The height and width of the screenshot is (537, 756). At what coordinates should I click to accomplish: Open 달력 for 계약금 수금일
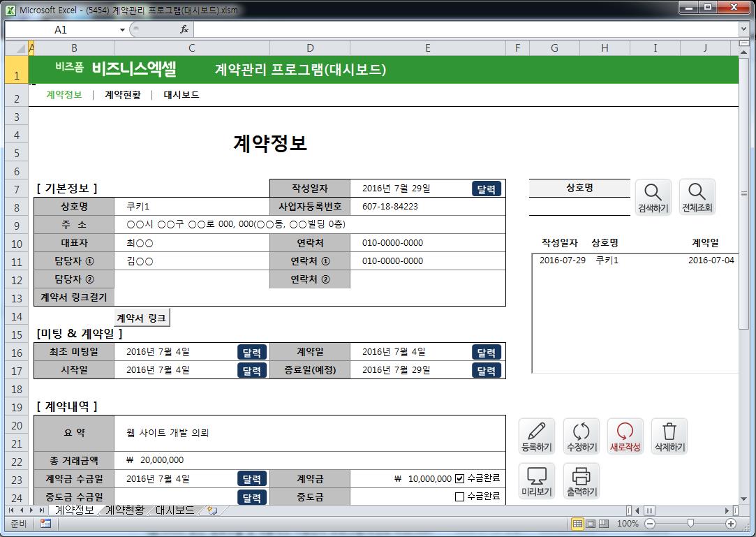pyautogui.click(x=252, y=479)
